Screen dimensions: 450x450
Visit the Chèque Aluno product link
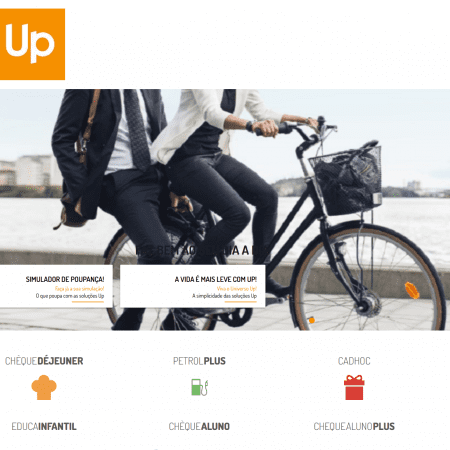199,426
